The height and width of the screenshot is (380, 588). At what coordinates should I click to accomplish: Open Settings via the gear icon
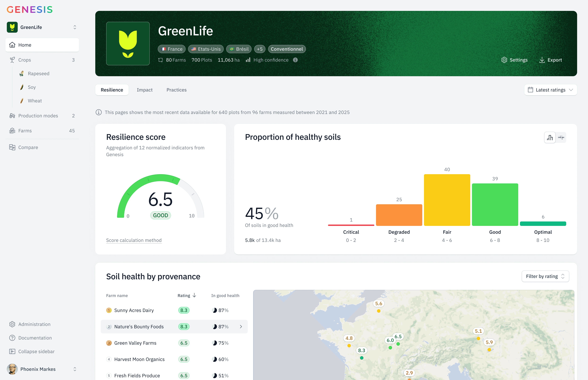coord(504,60)
